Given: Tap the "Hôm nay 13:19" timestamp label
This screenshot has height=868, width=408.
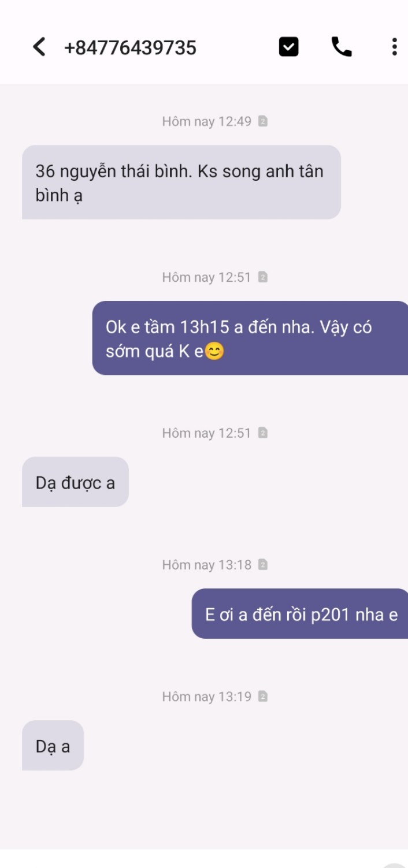Looking at the screenshot, I should [x=207, y=696].
